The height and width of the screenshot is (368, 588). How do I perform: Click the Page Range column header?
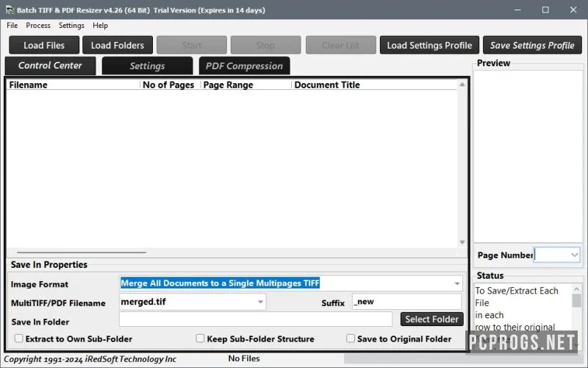pyautogui.click(x=246, y=85)
